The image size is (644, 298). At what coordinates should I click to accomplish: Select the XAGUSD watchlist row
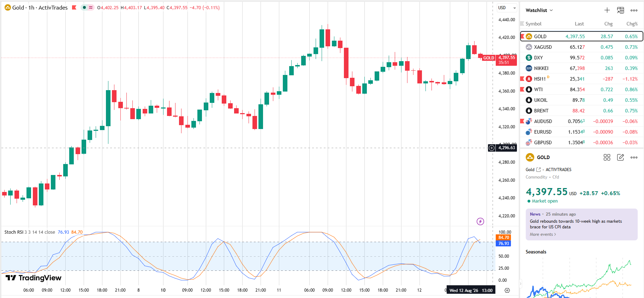582,47
